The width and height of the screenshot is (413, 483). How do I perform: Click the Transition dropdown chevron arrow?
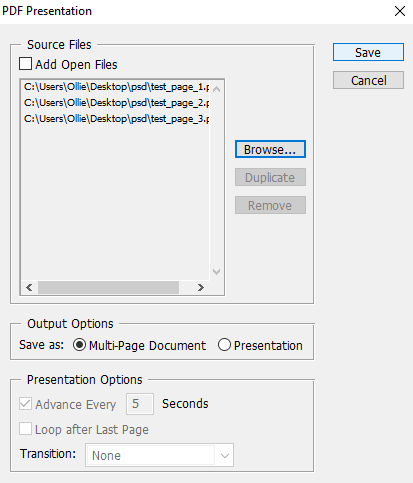click(225, 455)
